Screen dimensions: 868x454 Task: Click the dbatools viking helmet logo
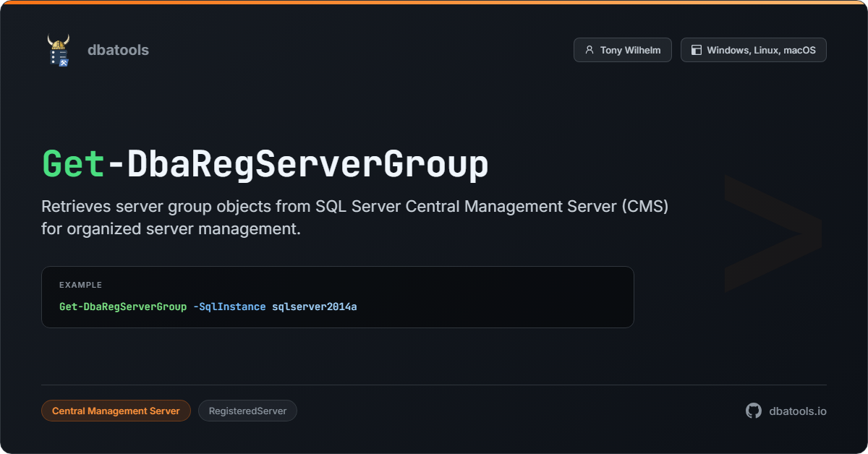point(59,50)
